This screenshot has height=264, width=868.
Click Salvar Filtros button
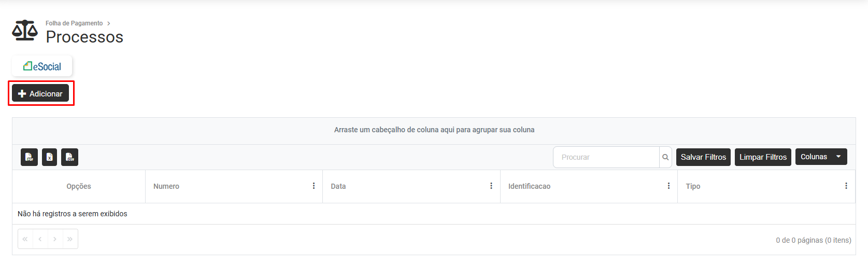click(x=703, y=157)
